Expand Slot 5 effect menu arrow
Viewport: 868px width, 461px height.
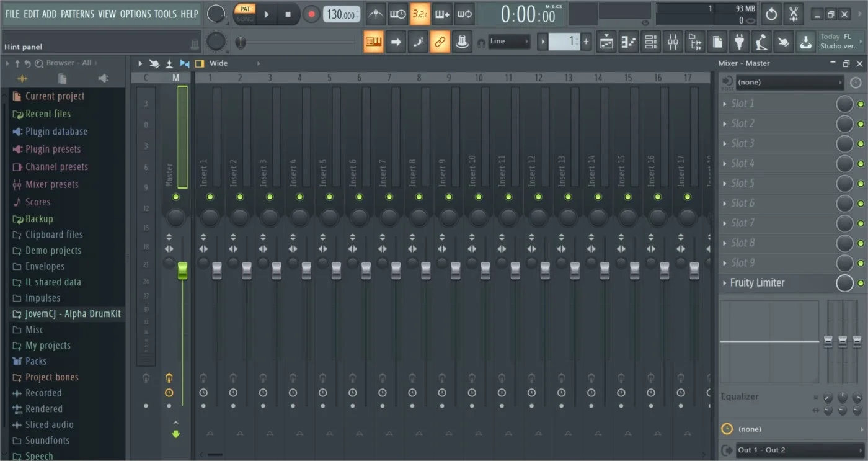tap(725, 184)
